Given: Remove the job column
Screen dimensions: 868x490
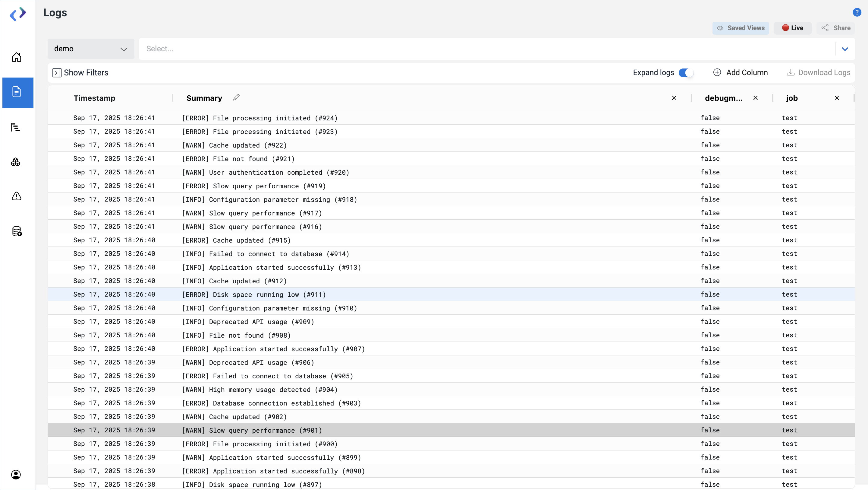Looking at the screenshot, I should click(x=837, y=98).
